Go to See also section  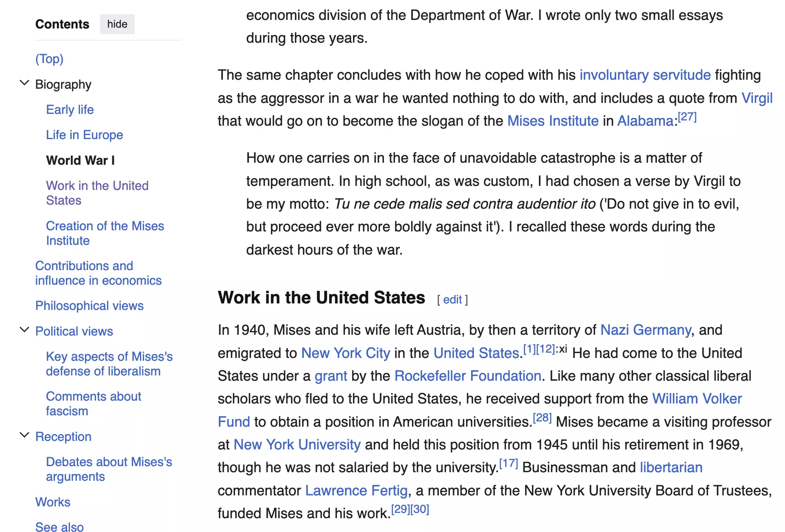pyautogui.click(x=59, y=527)
